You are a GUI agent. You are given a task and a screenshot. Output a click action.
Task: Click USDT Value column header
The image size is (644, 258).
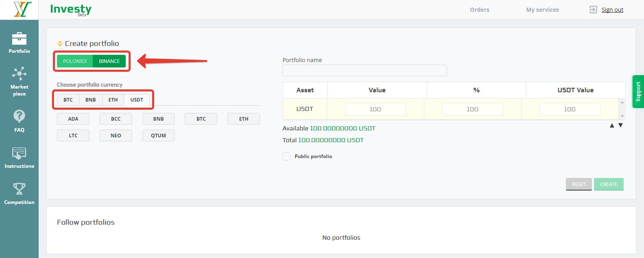576,90
